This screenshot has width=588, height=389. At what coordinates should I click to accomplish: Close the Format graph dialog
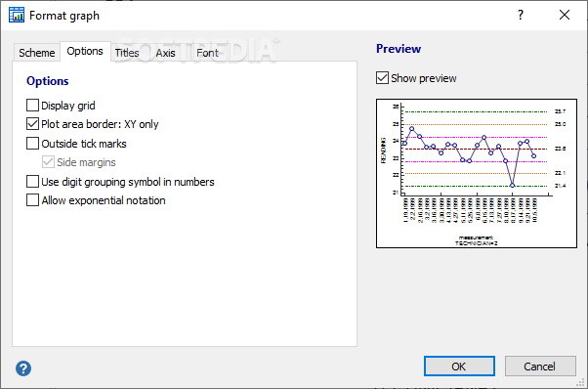coord(564,15)
